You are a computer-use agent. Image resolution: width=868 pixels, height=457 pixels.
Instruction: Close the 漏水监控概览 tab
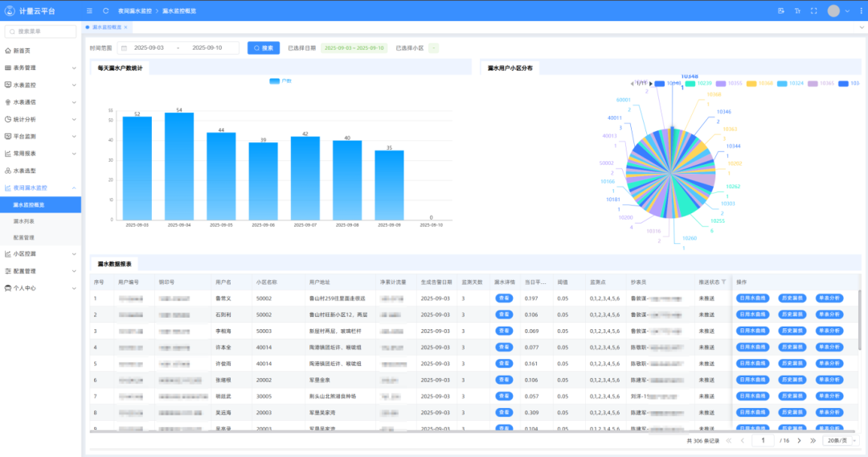click(x=125, y=27)
